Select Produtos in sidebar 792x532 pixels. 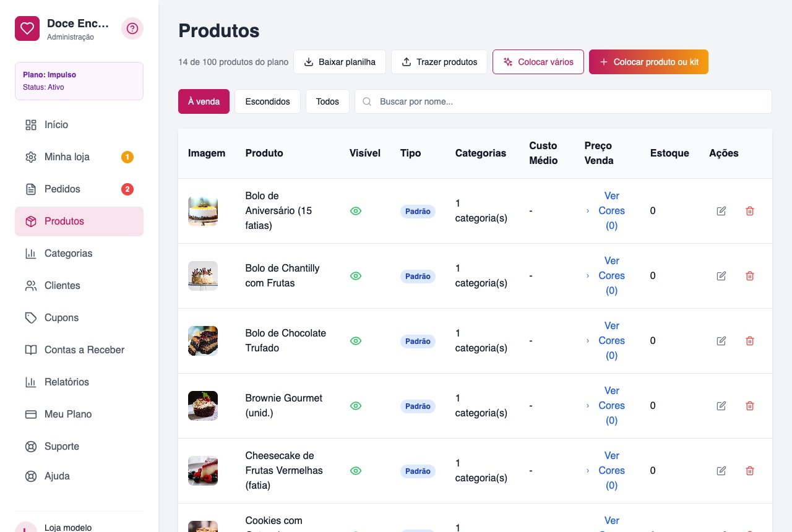[x=79, y=221]
